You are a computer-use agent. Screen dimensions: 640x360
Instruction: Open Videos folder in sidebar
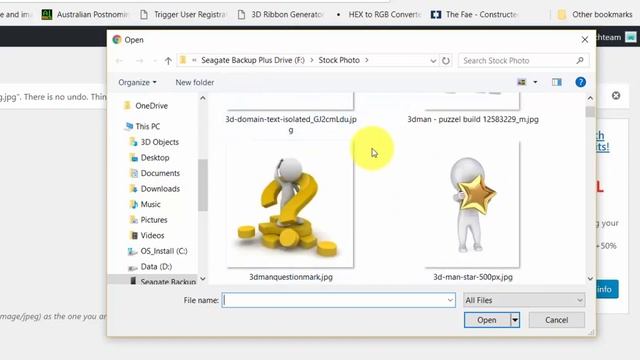(147, 236)
